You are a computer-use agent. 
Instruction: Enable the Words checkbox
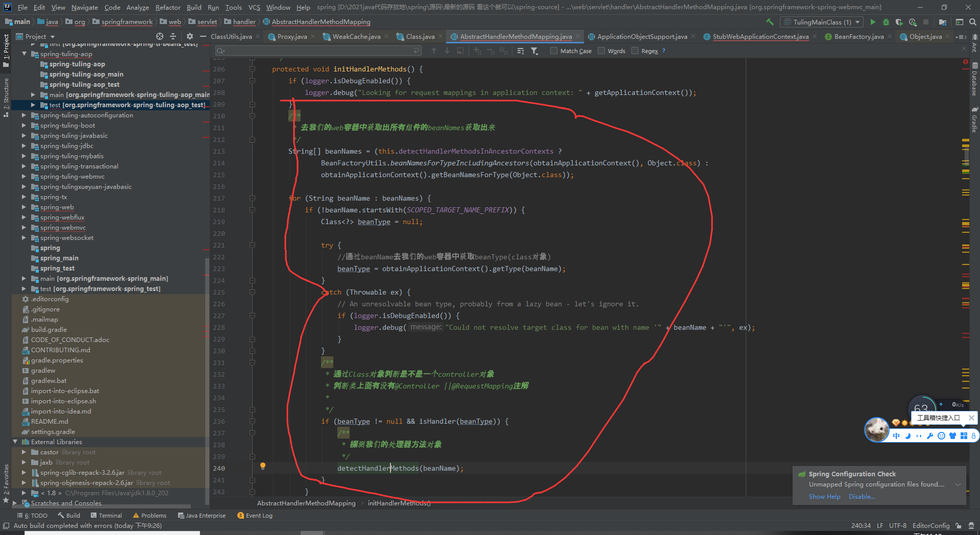point(601,51)
